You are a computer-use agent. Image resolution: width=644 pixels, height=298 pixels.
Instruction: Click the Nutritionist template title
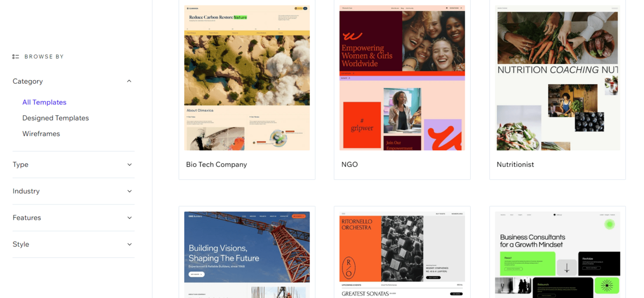pyautogui.click(x=515, y=164)
